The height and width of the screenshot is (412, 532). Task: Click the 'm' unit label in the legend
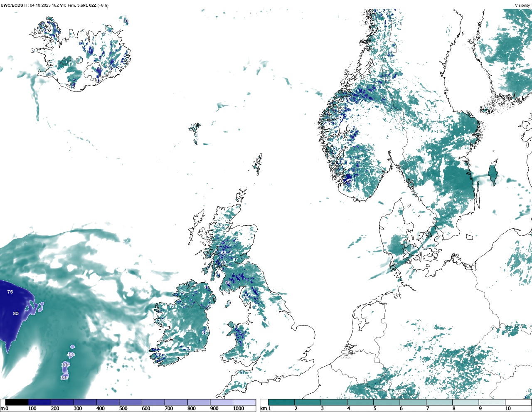click(x=2, y=409)
